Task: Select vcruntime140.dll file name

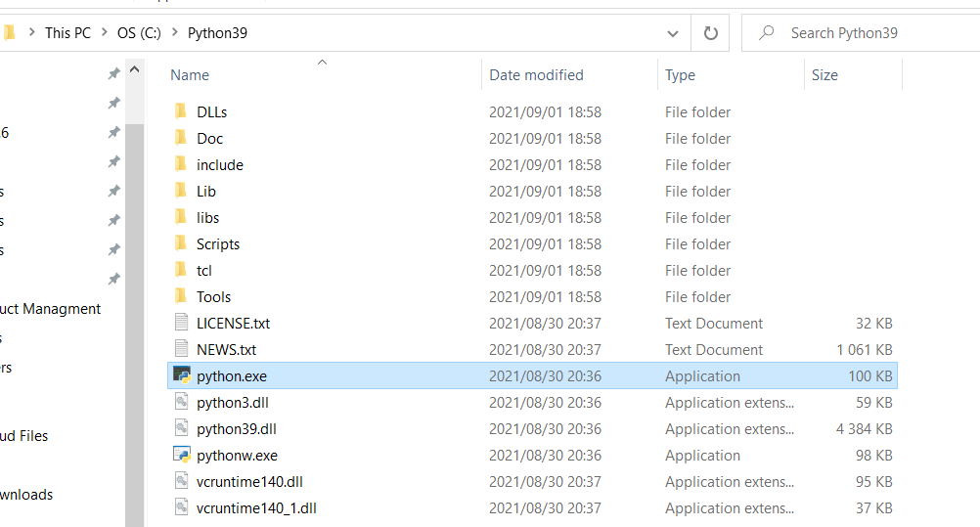Action: [249, 481]
